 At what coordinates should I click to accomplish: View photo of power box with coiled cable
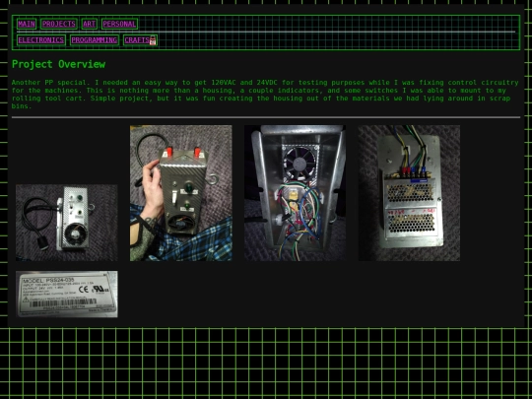(x=67, y=223)
